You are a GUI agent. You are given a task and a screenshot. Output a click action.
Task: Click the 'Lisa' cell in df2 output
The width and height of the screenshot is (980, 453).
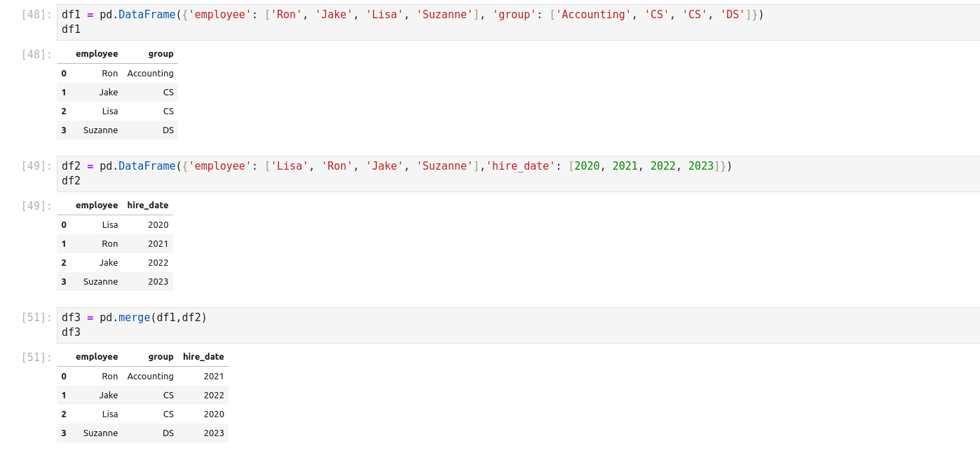[109, 225]
